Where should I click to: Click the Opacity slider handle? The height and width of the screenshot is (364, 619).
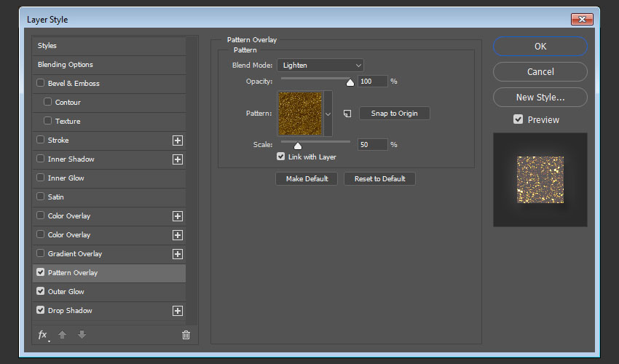[350, 82]
